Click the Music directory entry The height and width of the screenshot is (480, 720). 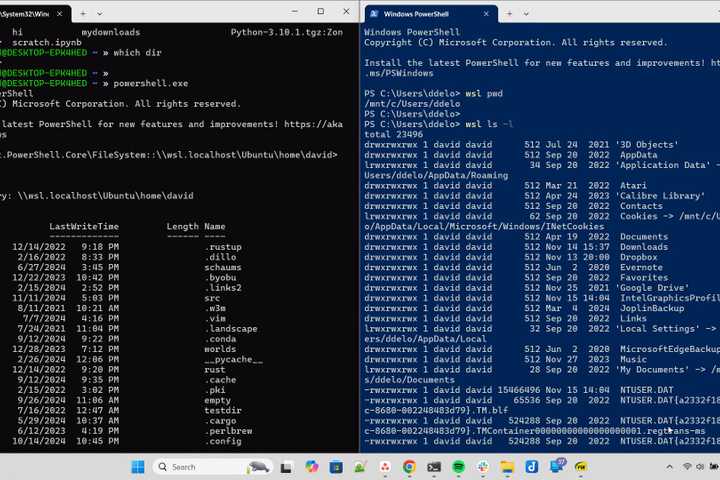coord(633,359)
